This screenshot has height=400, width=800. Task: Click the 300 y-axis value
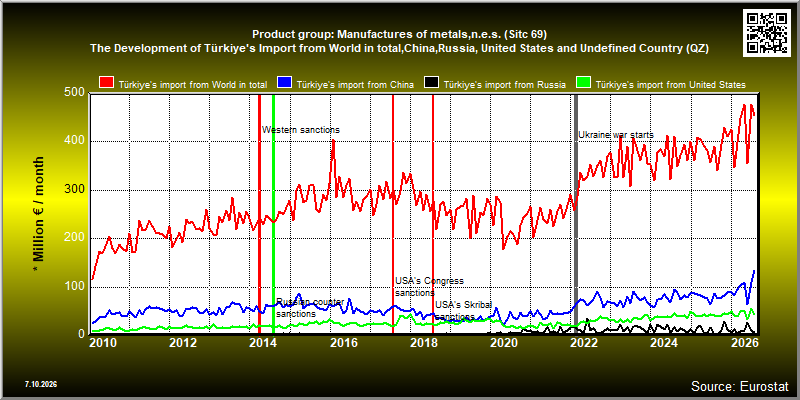[x=76, y=190]
